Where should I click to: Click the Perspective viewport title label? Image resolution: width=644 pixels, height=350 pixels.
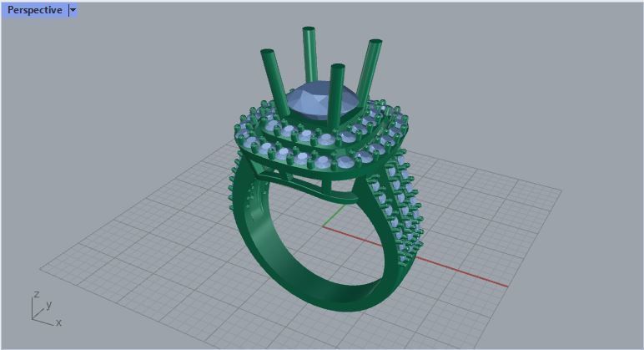click(x=35, y=10)
